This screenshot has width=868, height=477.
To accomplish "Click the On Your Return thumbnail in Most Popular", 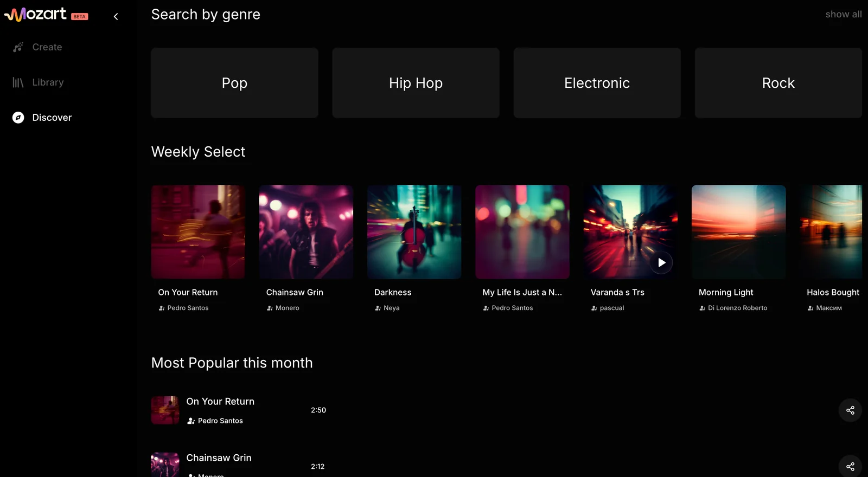I will click(165, 410).
